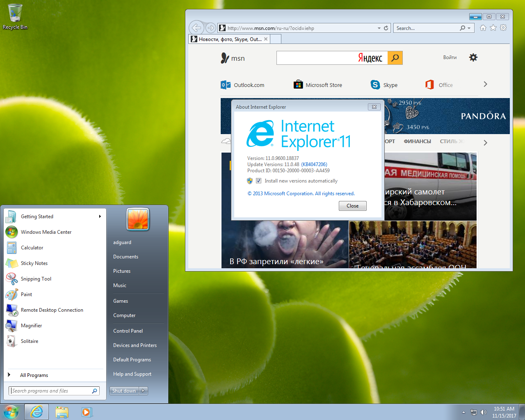Open Sticky Notes from Start menu
The image size is (525, 420).
tap(55, 263)
